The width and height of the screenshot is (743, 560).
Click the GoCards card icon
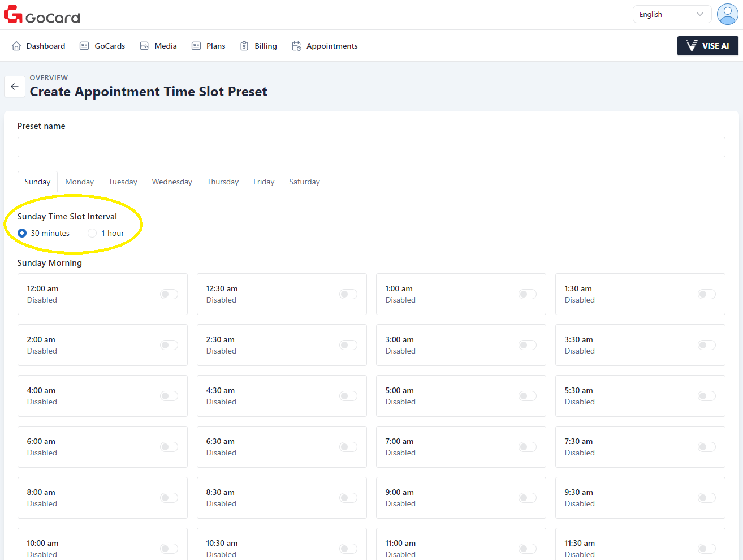[x=84, y=46]
